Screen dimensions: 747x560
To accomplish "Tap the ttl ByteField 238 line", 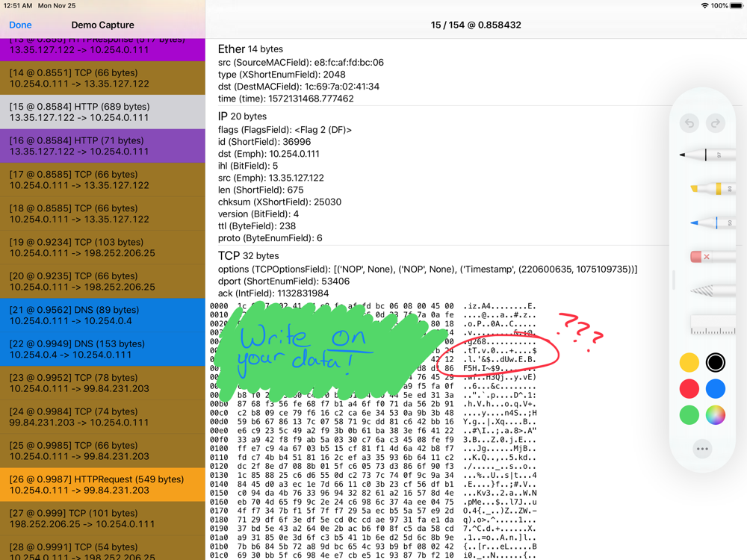I will coord(257,226).
